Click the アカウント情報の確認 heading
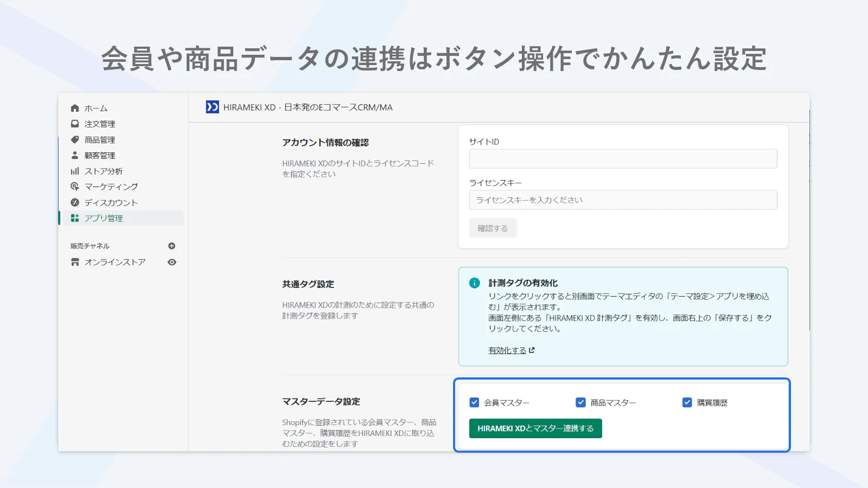This screenshot has width=868, height=488. click(x=325, y=142)
